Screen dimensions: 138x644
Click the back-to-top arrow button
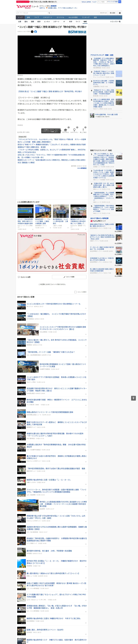pyautogui.click(x=133, y=398)
